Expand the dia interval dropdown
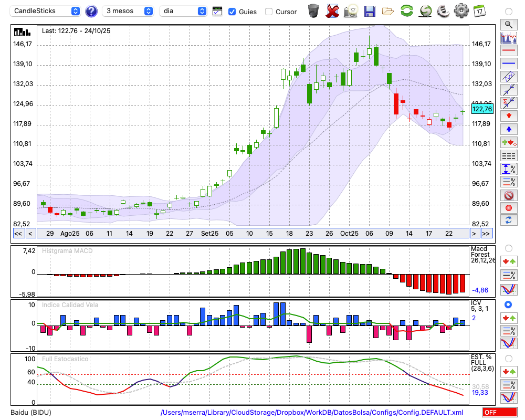 tap(184, 11)
